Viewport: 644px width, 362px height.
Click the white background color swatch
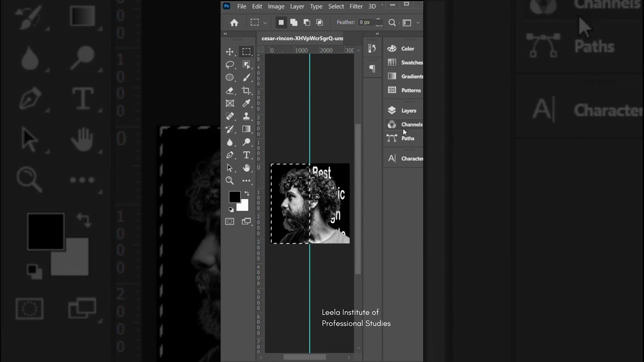(x=245, y=206)
